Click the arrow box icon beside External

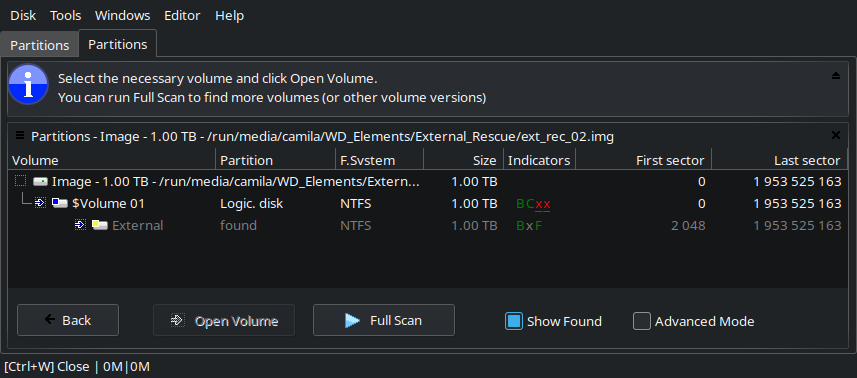click(80, 225)
